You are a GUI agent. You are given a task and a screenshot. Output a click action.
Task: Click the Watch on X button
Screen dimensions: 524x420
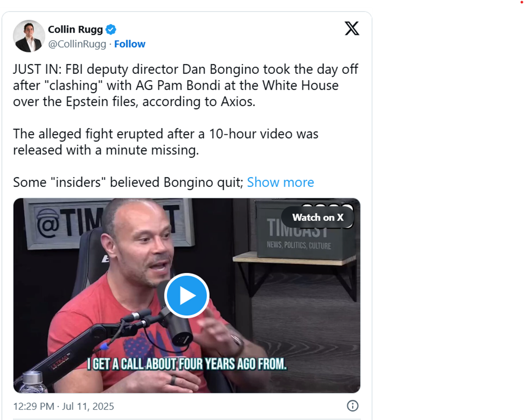point(318,218)
